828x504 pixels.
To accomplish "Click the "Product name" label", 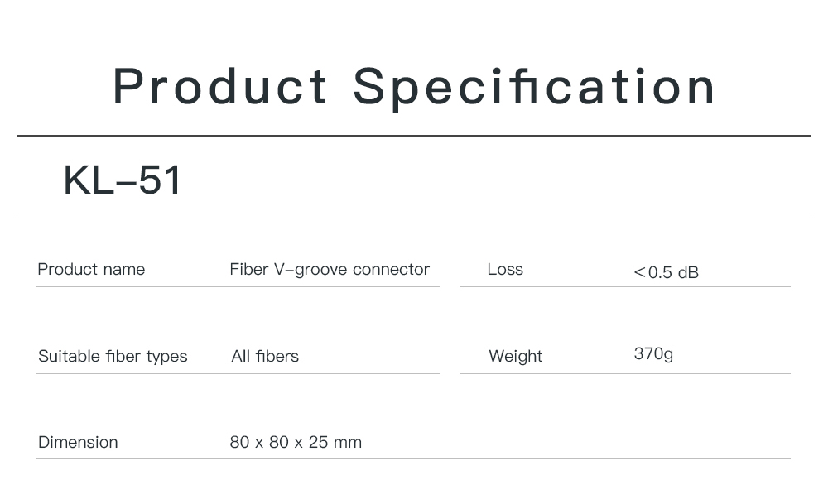I will tap(91, 269).
